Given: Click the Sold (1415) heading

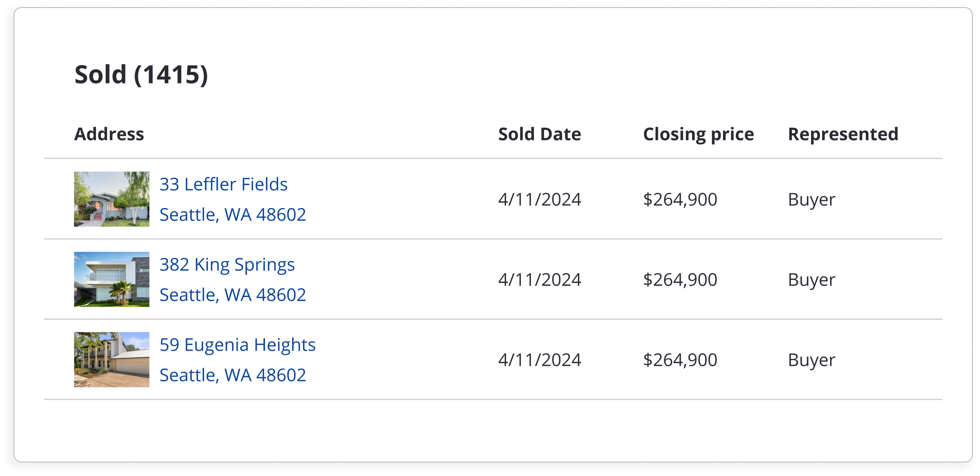Looking at the screenshot, I should [x=141, y=75].
